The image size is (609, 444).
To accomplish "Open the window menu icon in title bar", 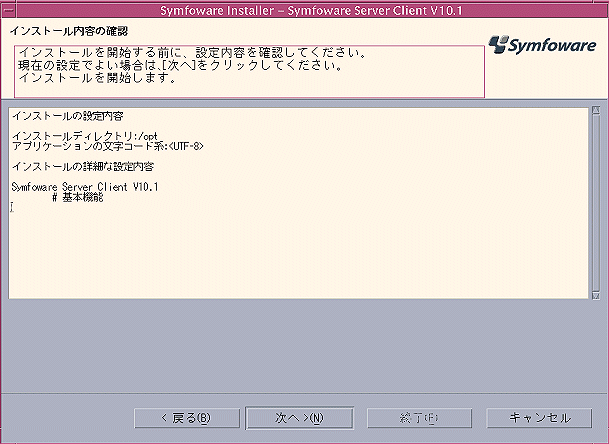I will point(8,10).
